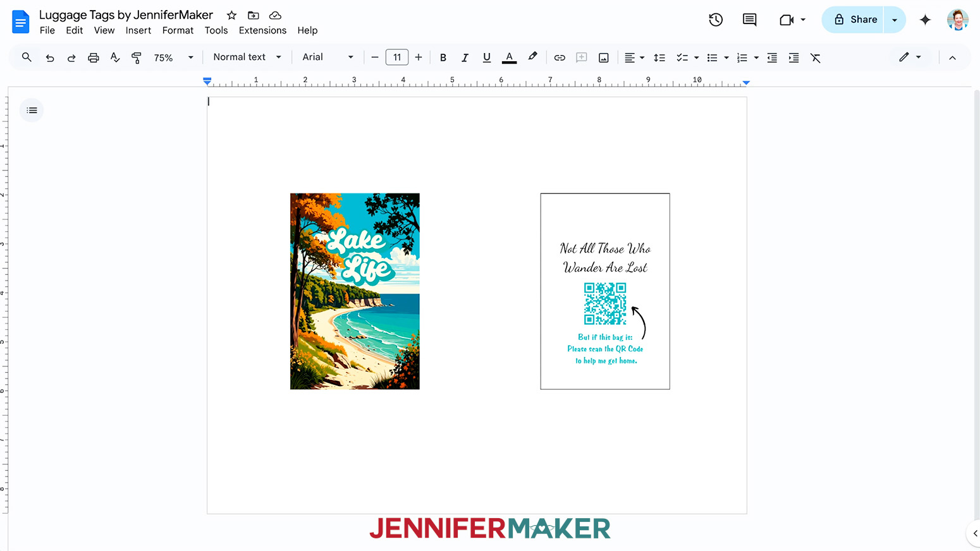
Task: Open Share options arrow
Action: (895, 20)
